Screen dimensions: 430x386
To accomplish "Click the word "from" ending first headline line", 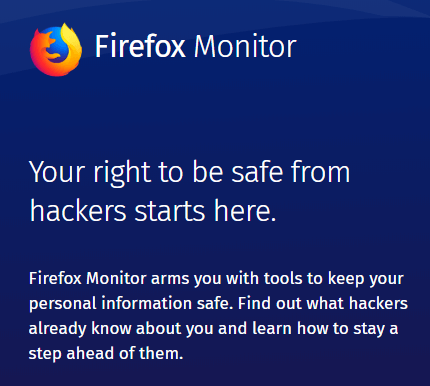I will point(321,171).
